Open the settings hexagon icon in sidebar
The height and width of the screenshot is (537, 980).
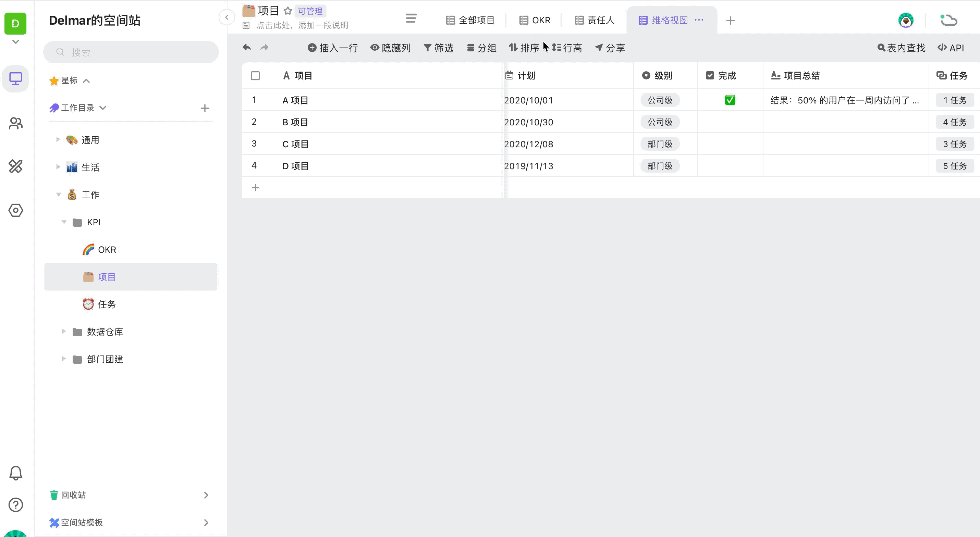16,210
